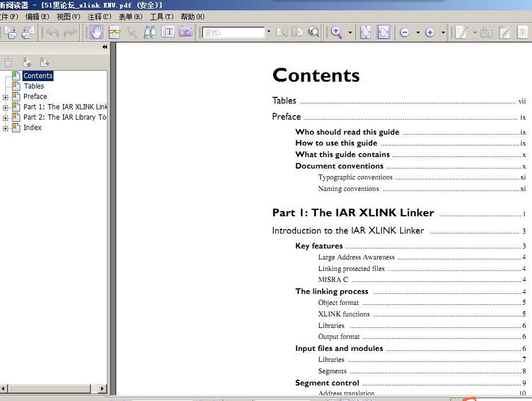This screenshot has height=401, width=532.
Task: Expand Part 1: The IAR XLINK bookmark
Action: click(5, 108)
